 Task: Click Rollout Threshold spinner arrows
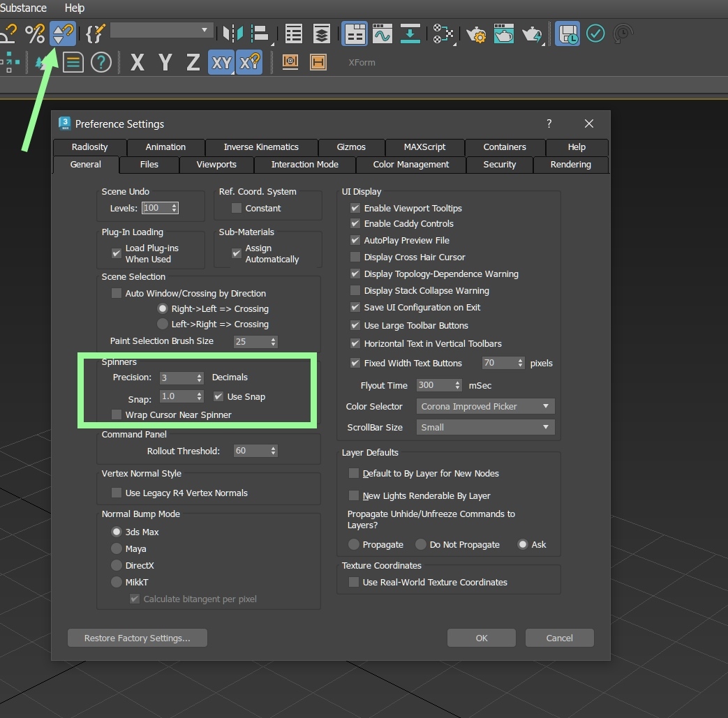tap(273, 451)
